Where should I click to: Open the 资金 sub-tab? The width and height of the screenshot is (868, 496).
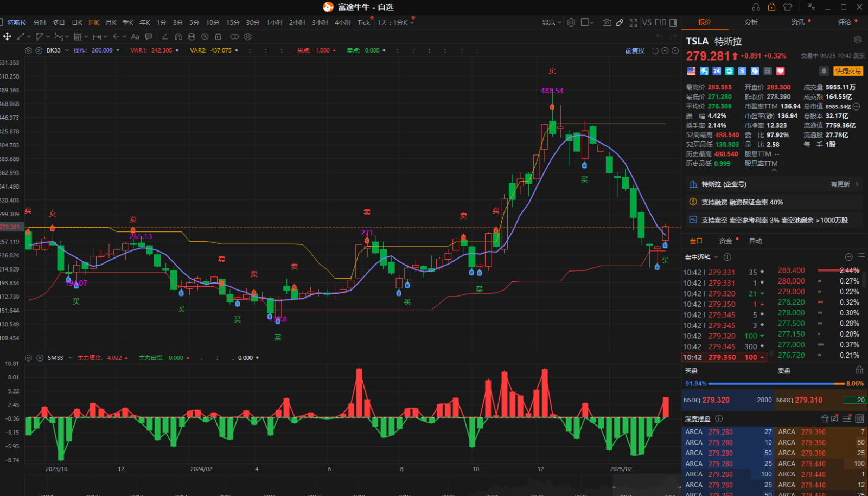coord(725,241)
